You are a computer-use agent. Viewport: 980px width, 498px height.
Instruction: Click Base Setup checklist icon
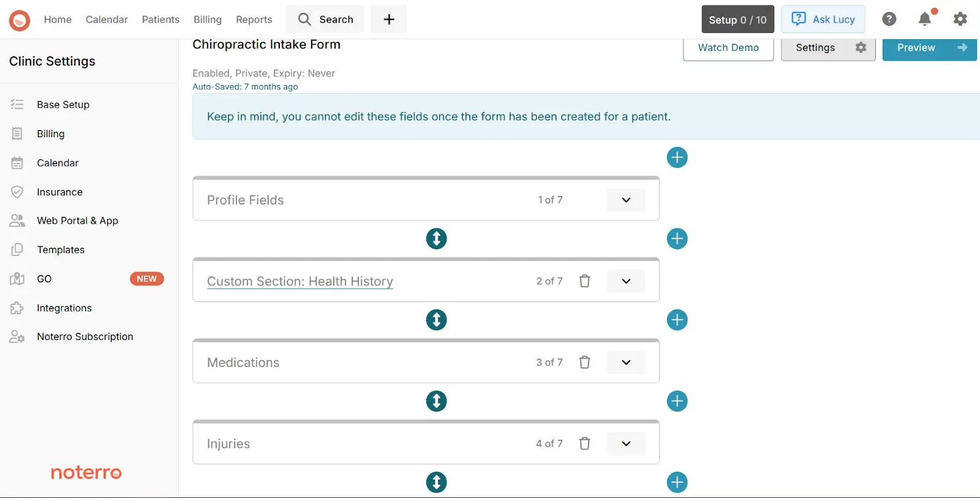point(17,105)
